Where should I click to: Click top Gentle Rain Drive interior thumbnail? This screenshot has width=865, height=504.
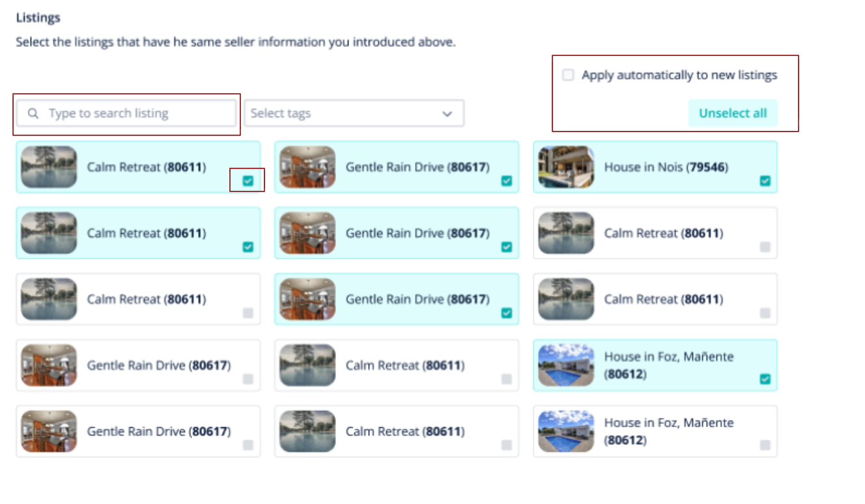[307, 167]
